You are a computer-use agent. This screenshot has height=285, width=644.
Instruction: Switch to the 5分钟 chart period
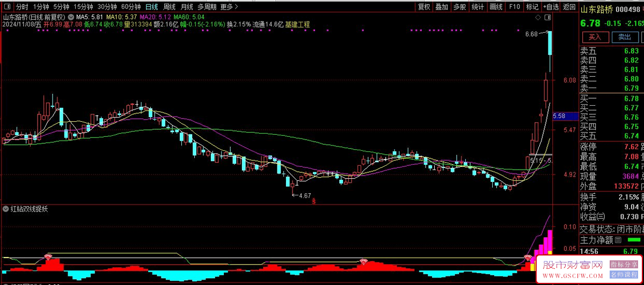(61, 7)
